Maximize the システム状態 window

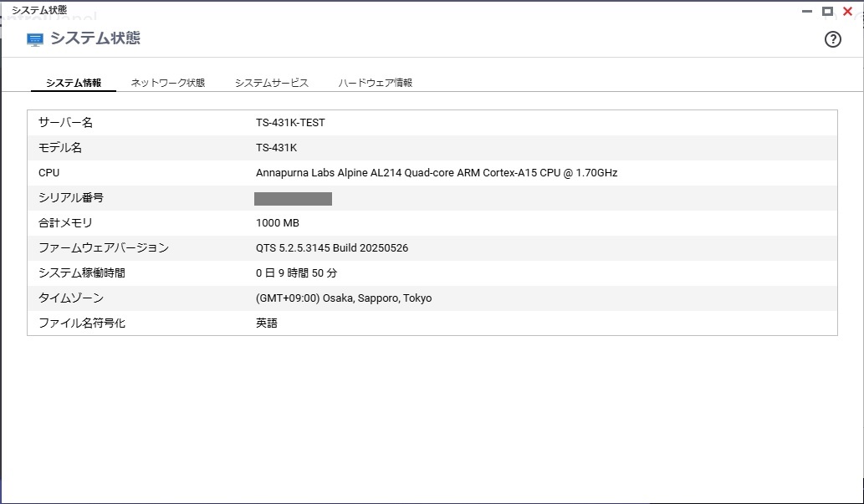click(827, 11)
